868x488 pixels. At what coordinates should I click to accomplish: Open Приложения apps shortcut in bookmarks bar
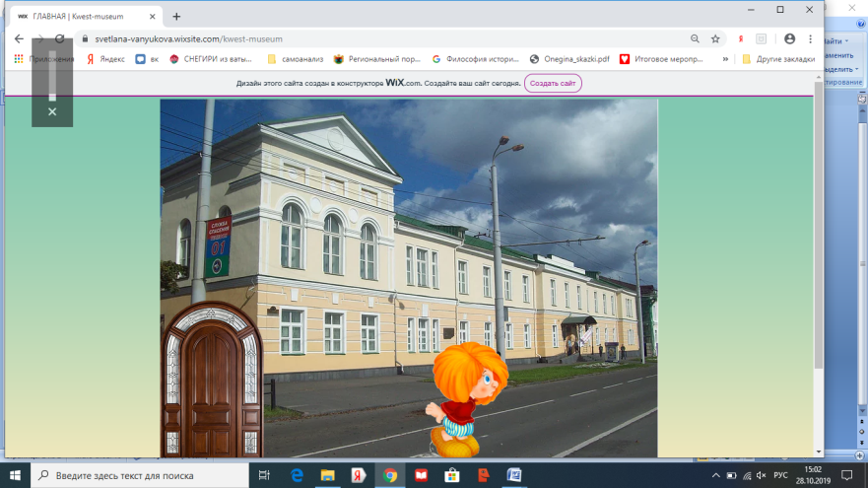[x=44, y=59]
